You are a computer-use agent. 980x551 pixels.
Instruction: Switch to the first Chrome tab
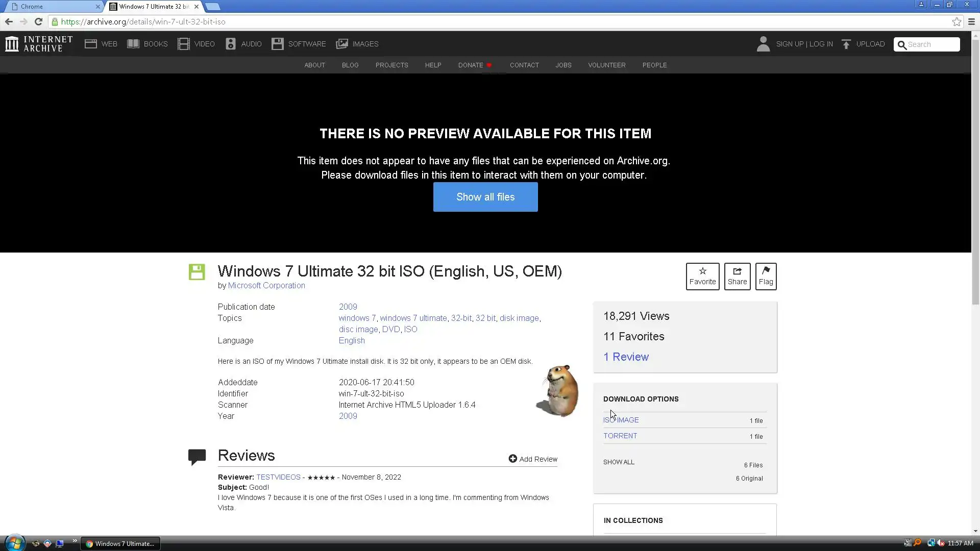coord(51,7)
